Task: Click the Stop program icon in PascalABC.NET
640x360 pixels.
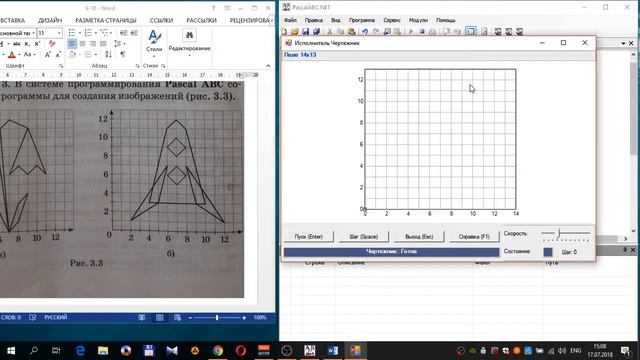Action: (x=422, y=31)
